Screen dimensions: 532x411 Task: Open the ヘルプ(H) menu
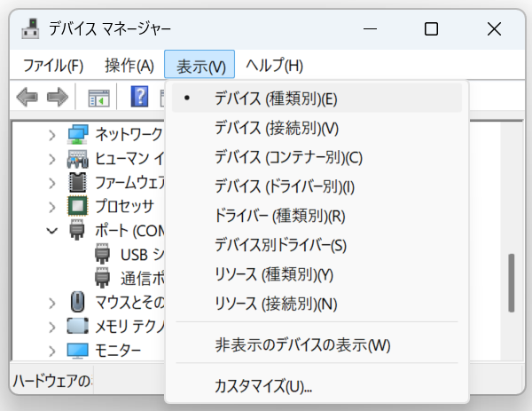pos(274,65)
